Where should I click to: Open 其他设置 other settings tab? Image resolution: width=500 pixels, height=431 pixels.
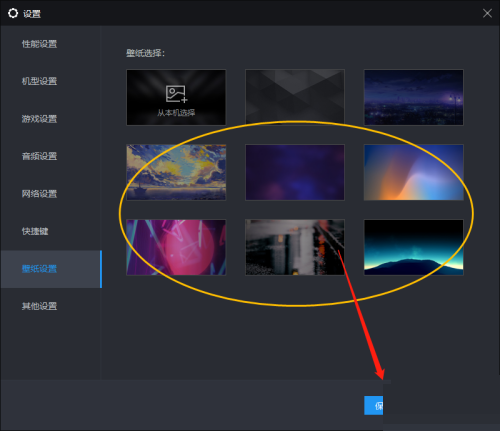pyautogui.click(x=39, y=306)
